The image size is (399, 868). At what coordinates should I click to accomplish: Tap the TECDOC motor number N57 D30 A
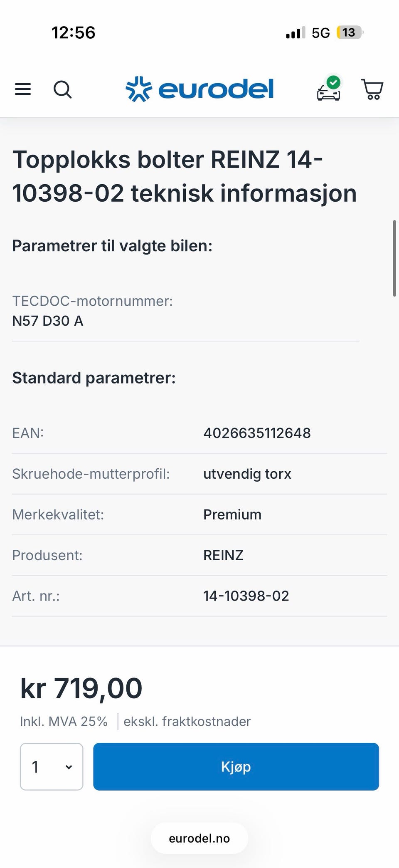48,321
